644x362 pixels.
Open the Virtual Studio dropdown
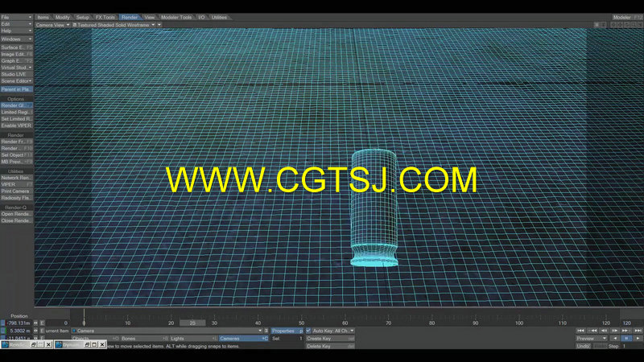(16, 68)
